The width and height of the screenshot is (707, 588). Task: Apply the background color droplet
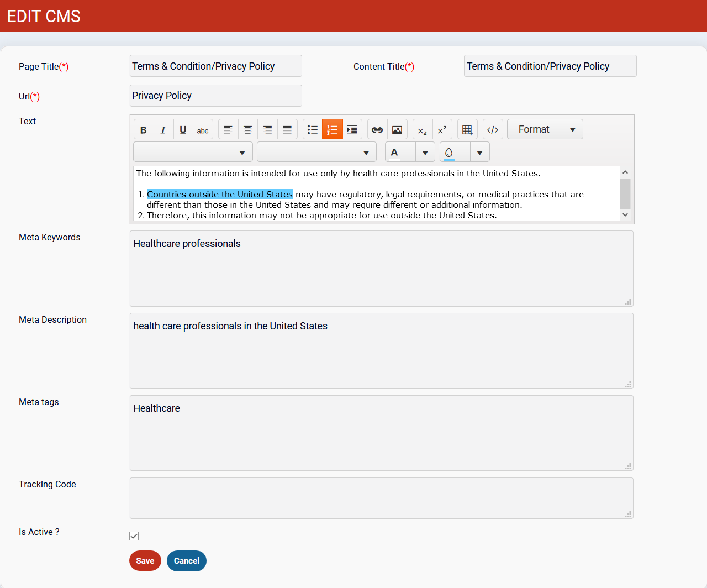(455, 152)
